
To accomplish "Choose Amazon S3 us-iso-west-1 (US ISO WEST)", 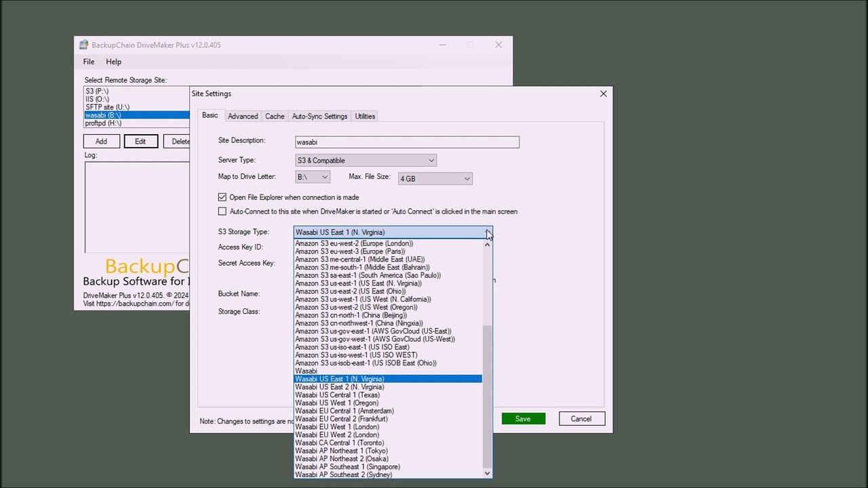I will [388, 355].
